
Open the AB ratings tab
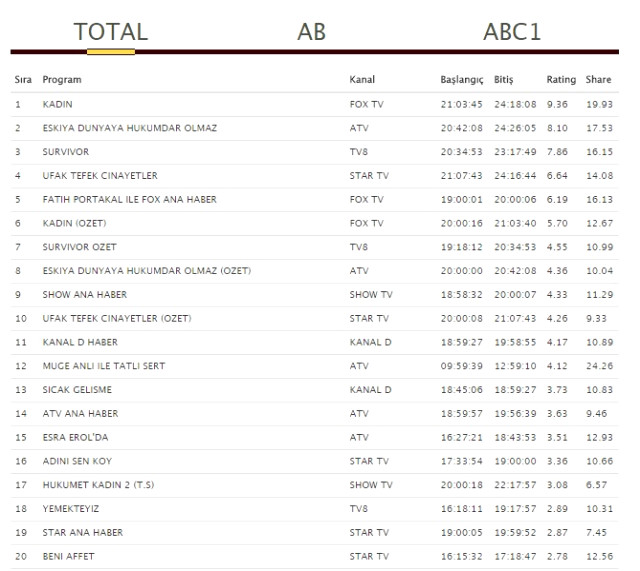click(x=312, y=31)
